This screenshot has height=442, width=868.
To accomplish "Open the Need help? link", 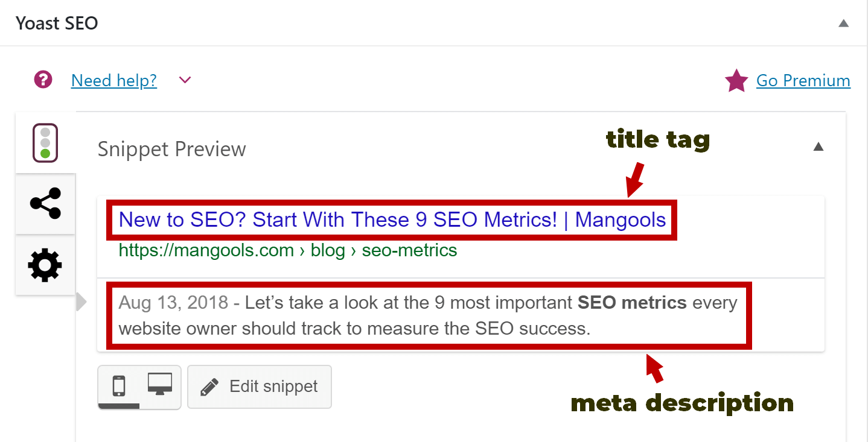I will pos(114,80).
